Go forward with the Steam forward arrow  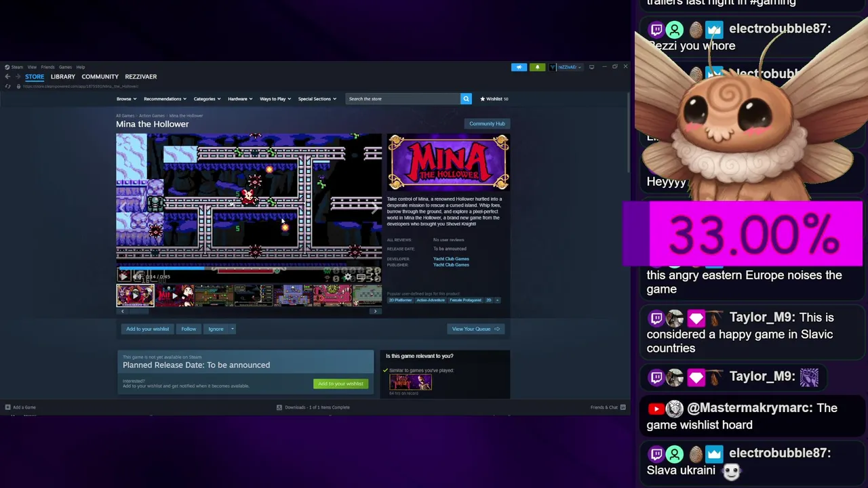coord(18,77)
